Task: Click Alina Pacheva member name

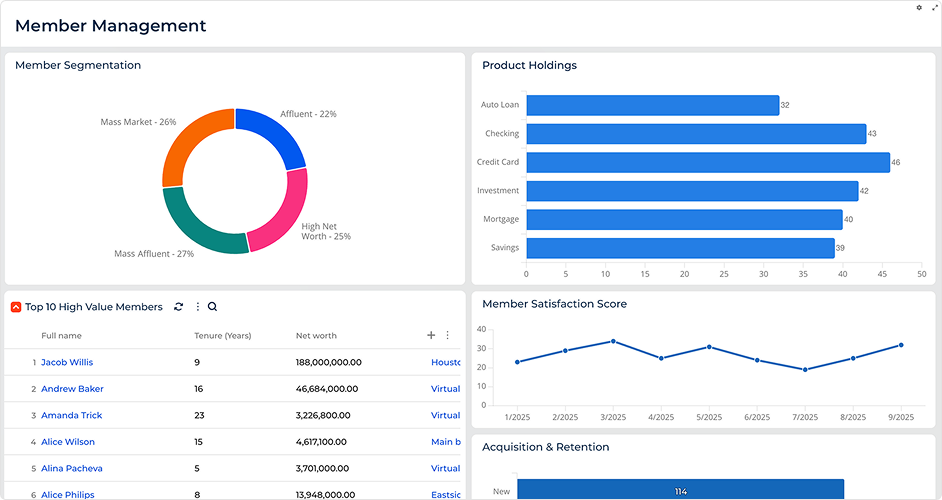Action: pos(71,468)
